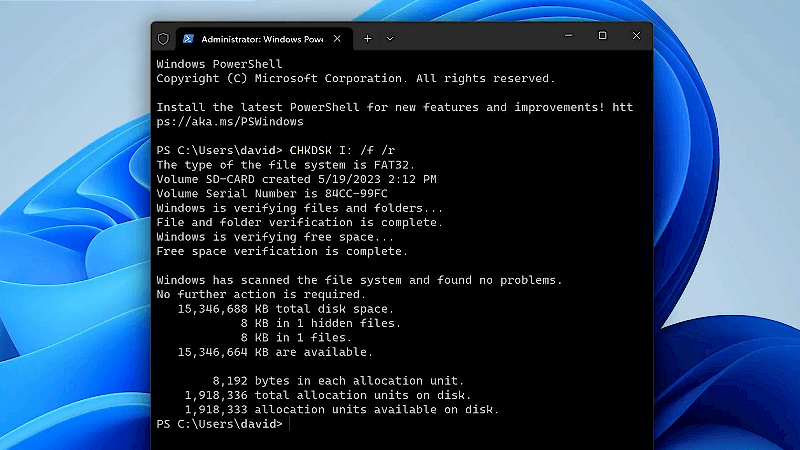This screenshot has height=450, width=800.
Task: Open a new terminal tab with plus
Action: coord(367,39)
